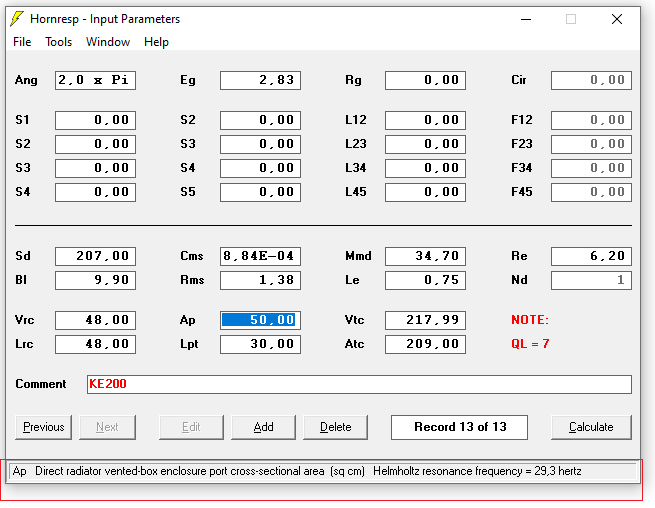This screenshot has height=508, width=655.
Task: Click the Hornresp lightning bolt title icon
Action: 17,19
